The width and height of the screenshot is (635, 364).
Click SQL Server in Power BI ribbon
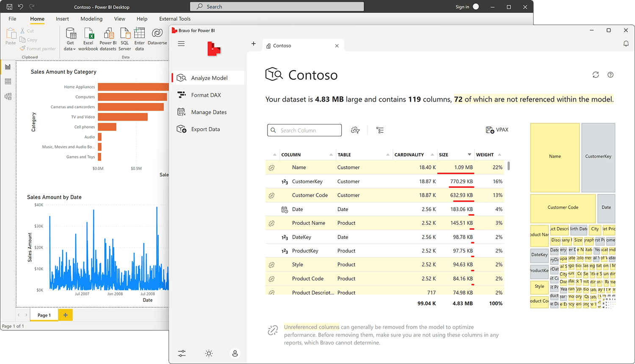125,39
